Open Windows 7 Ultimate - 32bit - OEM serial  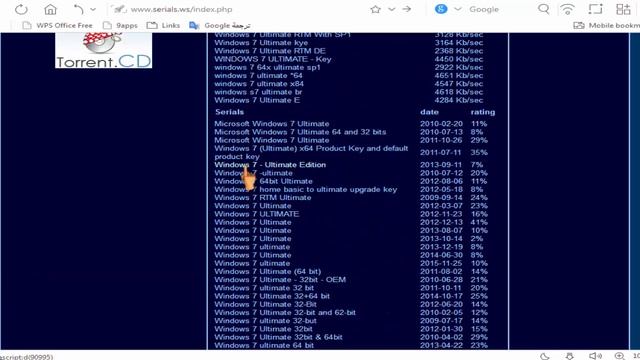pyautogui.click(x=280, y=280)
